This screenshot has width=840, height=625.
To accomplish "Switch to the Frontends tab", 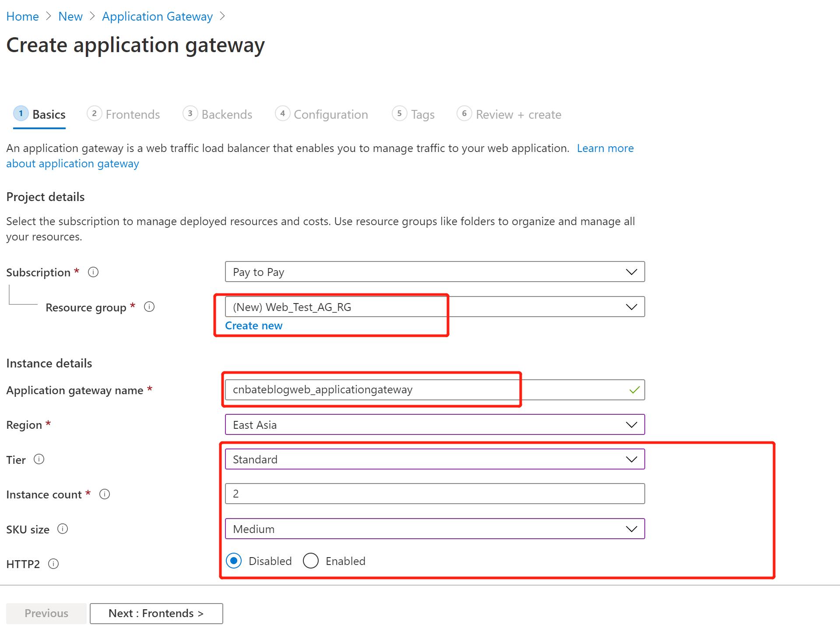I will pos(132,114).
